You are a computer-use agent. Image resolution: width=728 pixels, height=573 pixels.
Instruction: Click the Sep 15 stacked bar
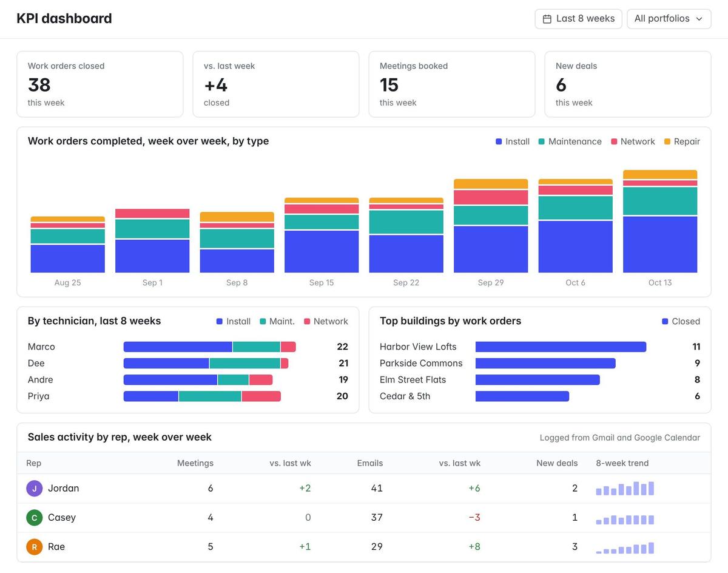click(x=322, y=235)
